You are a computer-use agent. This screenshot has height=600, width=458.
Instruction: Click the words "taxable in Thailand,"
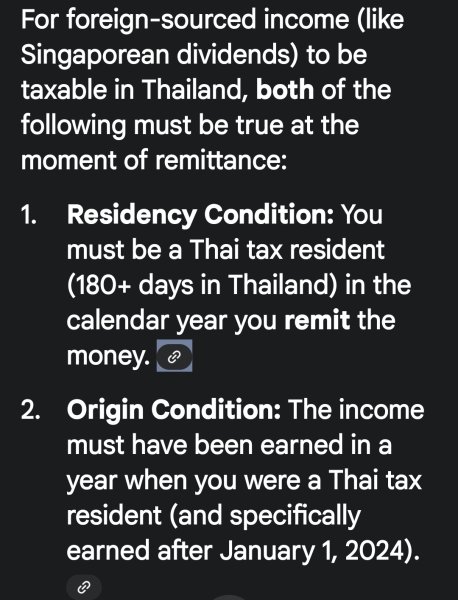pyautogui.click(x=135, y=90)
